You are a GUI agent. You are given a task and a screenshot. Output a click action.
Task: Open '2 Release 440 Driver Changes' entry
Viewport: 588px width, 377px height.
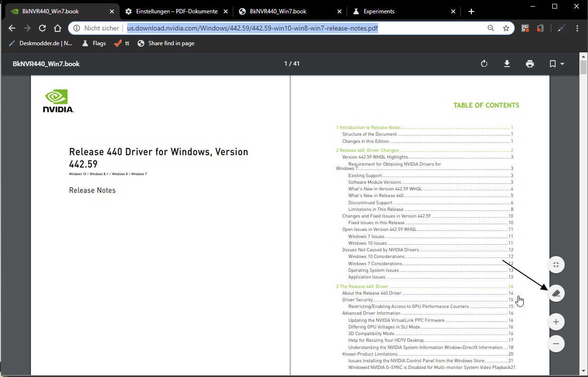point(424,150)
